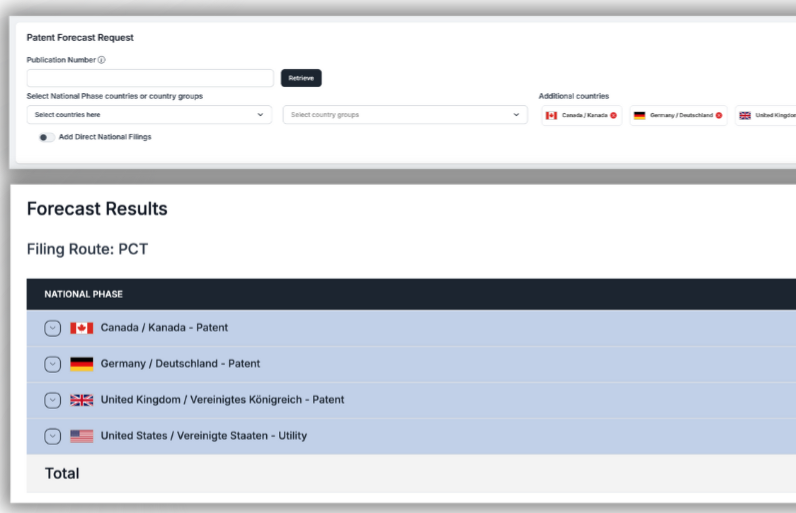Expand the Canada / Kanada - Patent row
The width and height of the screenshot is (796, 513).
(53, 328)
